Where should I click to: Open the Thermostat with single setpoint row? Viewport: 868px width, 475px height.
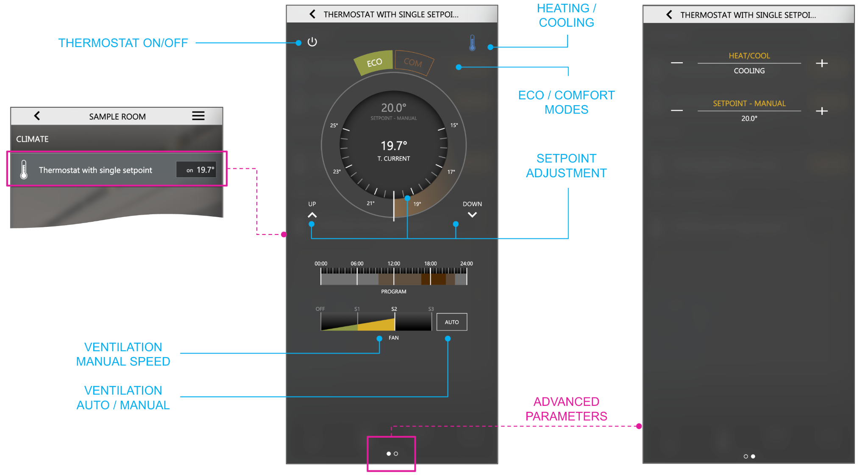pos(117,169)
